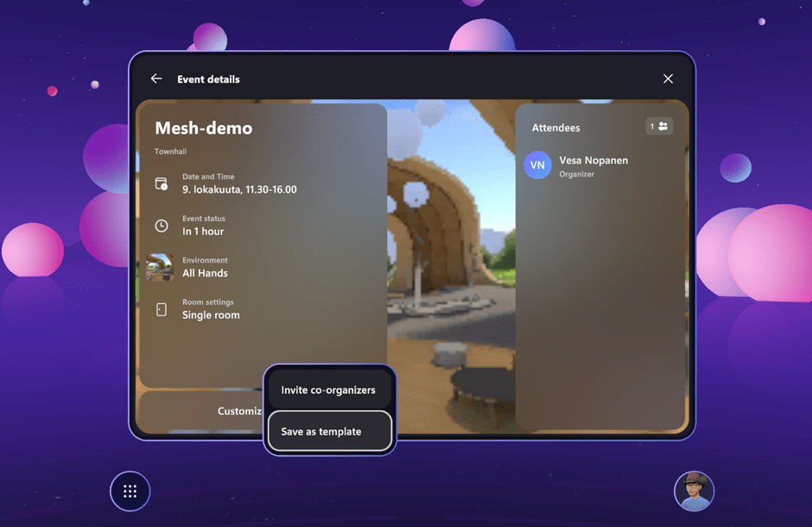Go back using the arrow beside Event details
The width and height of the screenshot is (812, 527).
click(x=156, y=79)
